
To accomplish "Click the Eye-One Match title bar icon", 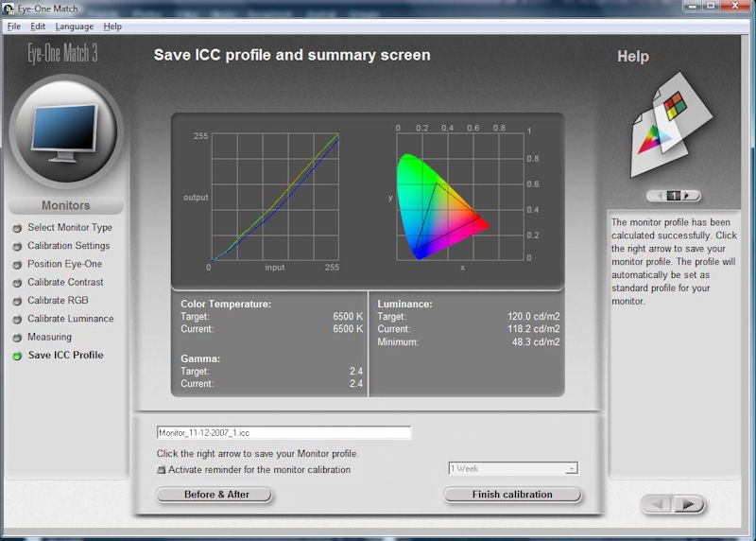I will (x=9, y=9).
